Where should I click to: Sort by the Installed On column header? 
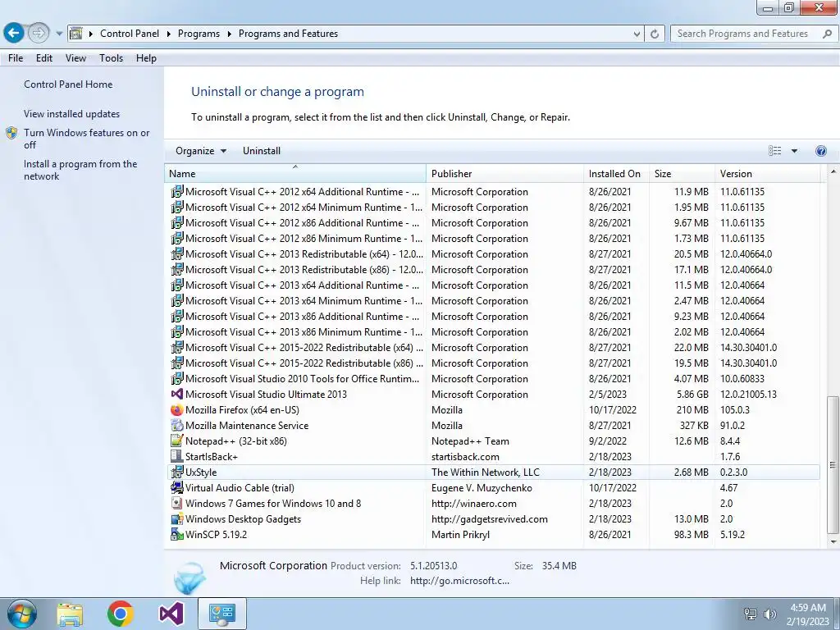pos(617,174)
